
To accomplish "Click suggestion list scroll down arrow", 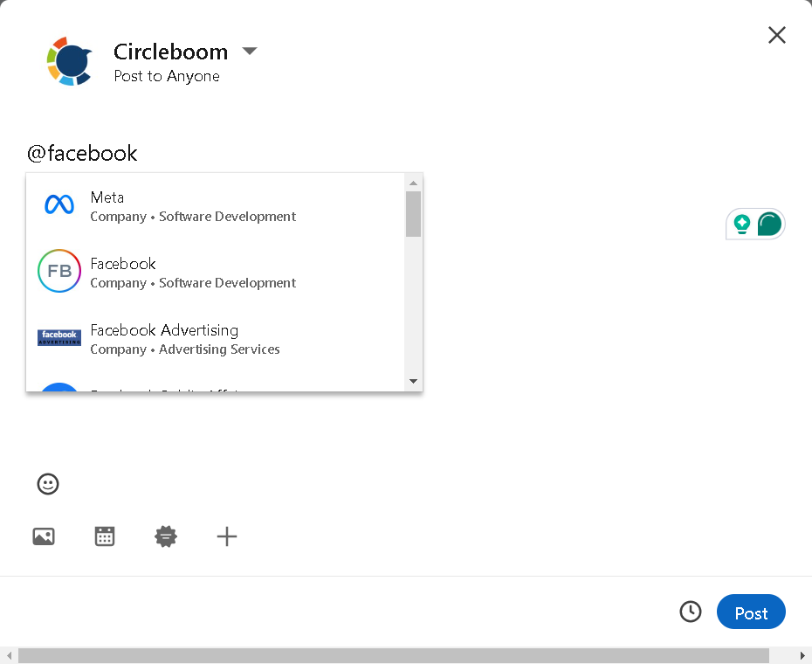I will click(413, 381).
